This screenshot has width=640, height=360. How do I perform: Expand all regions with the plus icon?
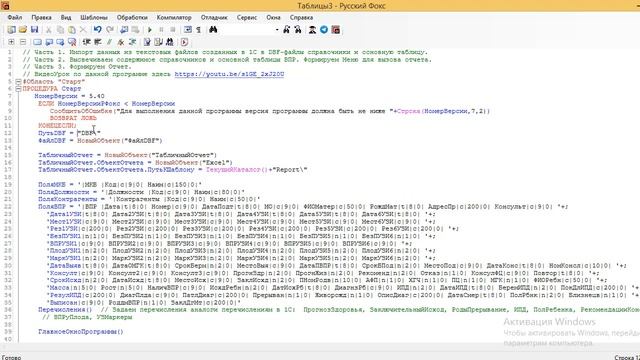tap(11, 42)
